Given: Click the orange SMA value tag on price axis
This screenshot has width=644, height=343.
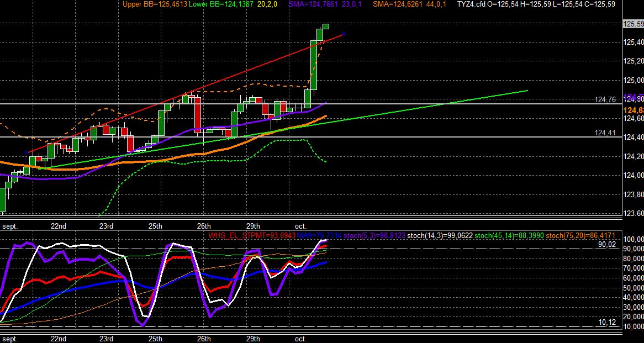Looking at the screenshot, I should 634,110.
